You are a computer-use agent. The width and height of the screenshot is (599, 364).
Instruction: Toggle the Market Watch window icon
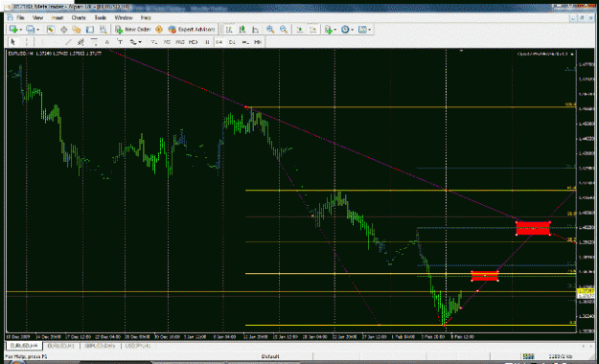tap(51, 29)
